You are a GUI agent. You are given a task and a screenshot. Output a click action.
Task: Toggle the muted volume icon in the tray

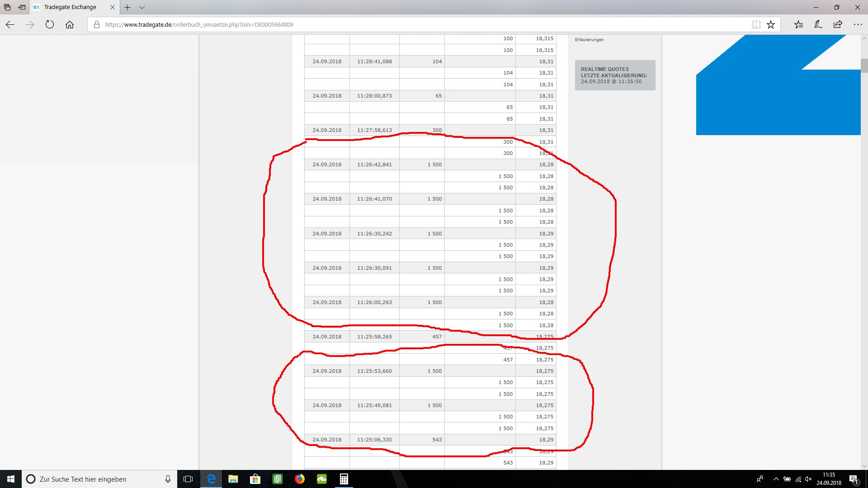click(808, 479)
